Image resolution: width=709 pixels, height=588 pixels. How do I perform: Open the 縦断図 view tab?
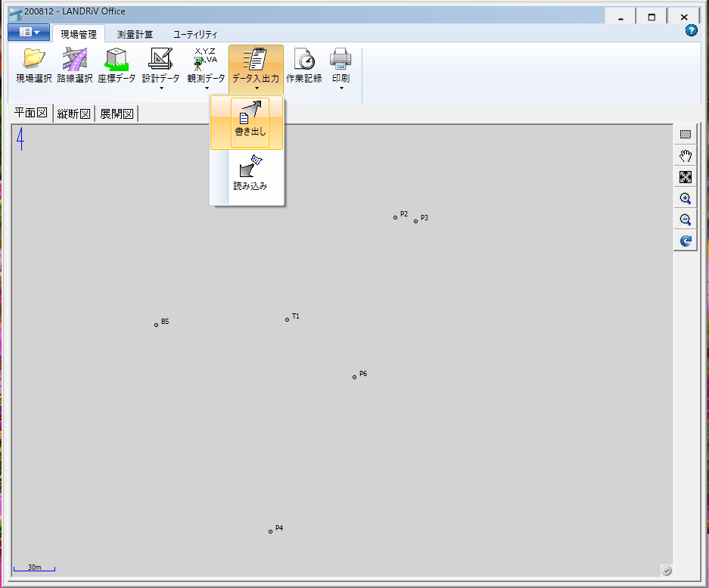click(x=73, y=113)
